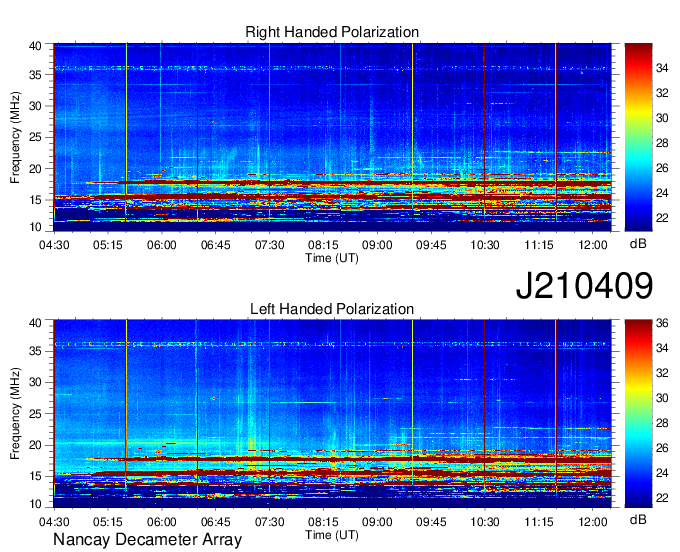Viewport: 680px width, 552px height.
Task: Click the 30 value on bottom colorbar
Action: [x=662, y=398]
